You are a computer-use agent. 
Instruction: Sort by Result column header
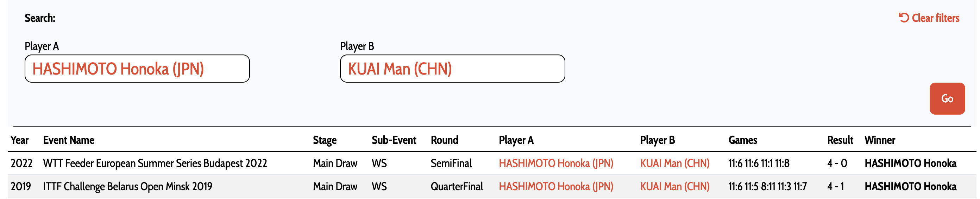coord(840,140)
